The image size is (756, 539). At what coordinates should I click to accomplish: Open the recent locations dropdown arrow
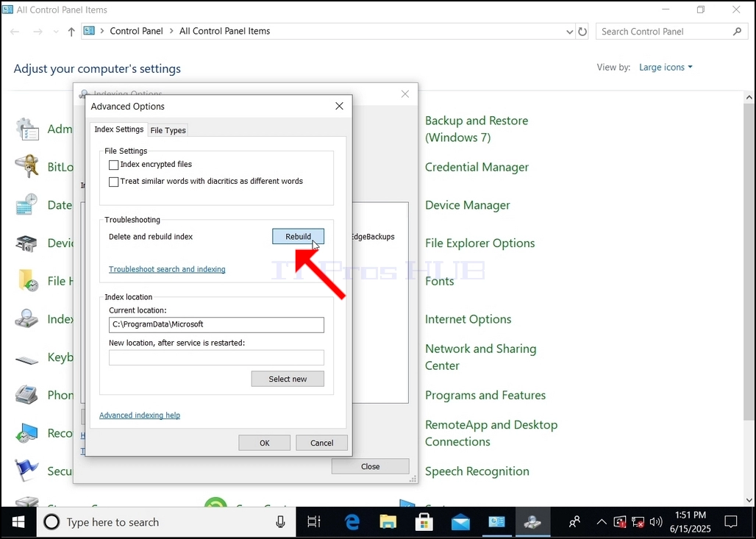click(x=56, y=32)
